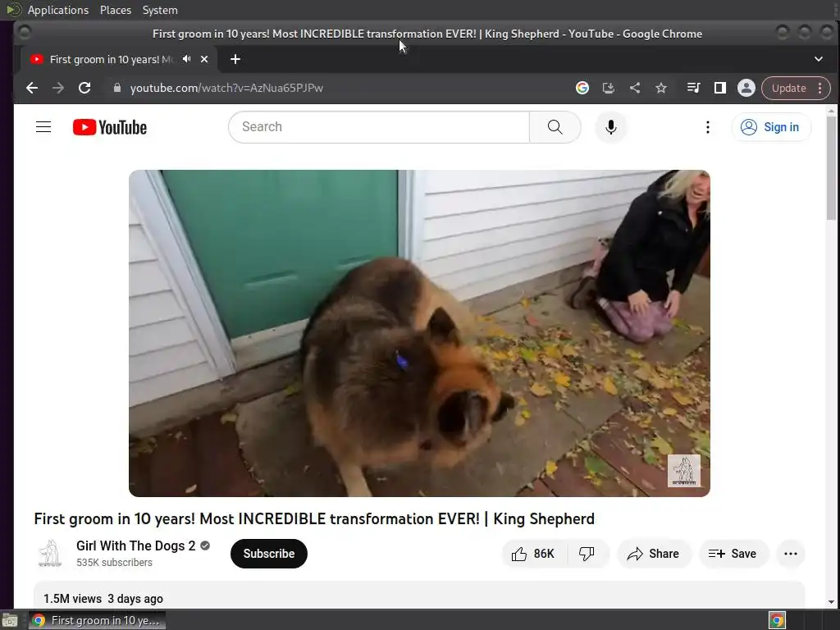
Task: Click the browser forward arrow
Action: [58, 88]
